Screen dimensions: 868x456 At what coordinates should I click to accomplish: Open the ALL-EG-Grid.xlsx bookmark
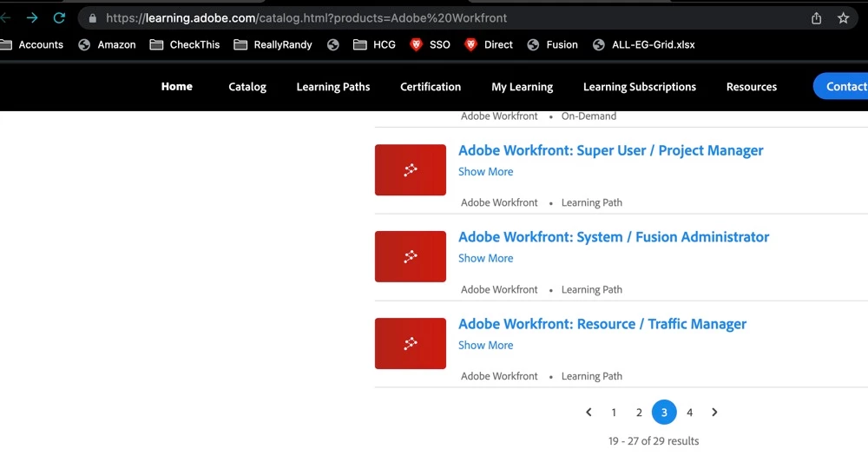coord(644,45)
